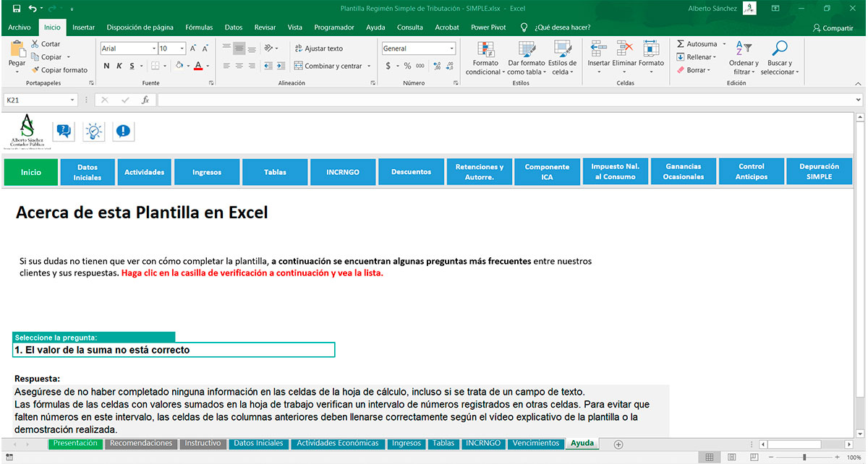Expand the Autosuma dropdown arrow
The image size is (868, 464).
723,44
